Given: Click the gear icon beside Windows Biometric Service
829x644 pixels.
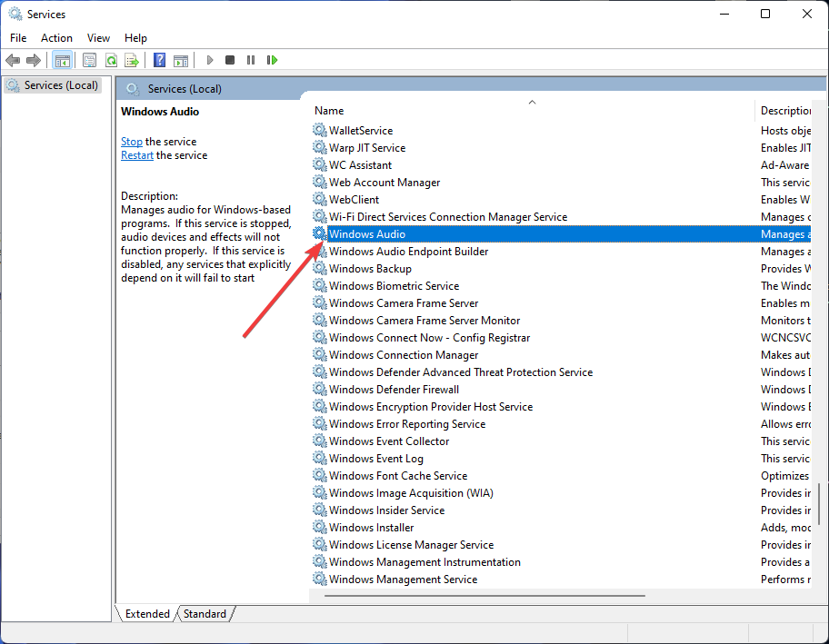Looking at the screenshot, I should (x=319, y=285).
